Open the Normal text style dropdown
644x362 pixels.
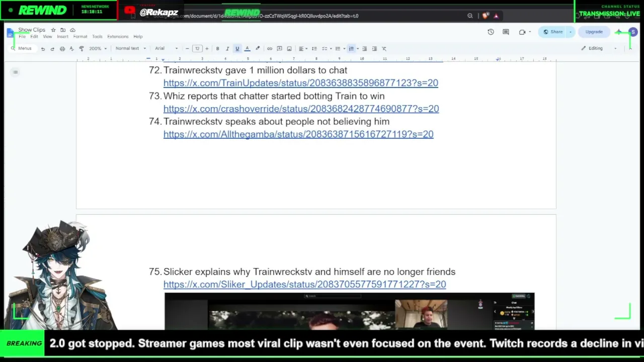pyautogui.click(x=130, y=49)
